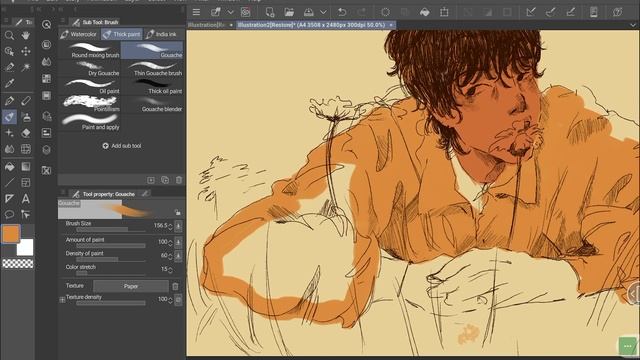Toggle Density of paint dynamics button
This screenshot has width=640, height=360.
pyautogui.click(x=178, y=256)
